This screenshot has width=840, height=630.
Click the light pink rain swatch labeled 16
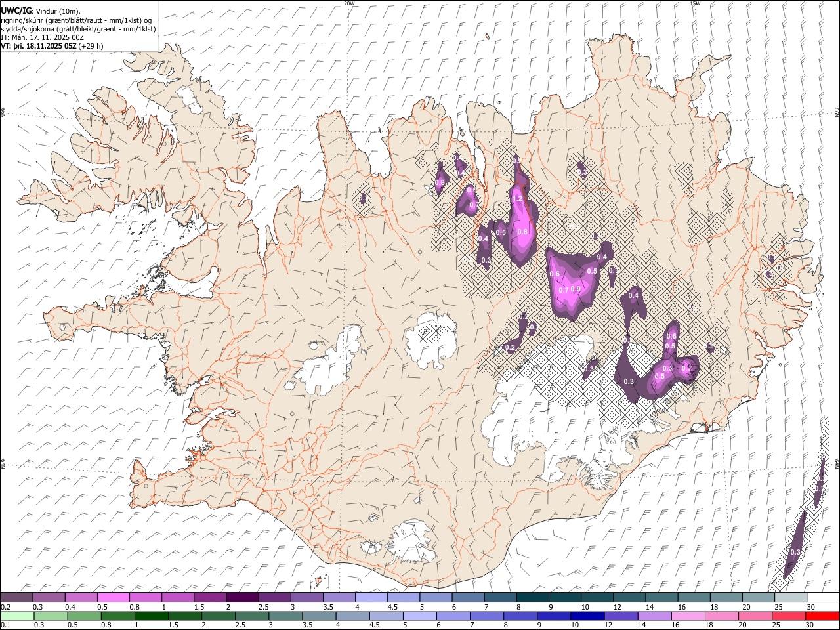687,616
